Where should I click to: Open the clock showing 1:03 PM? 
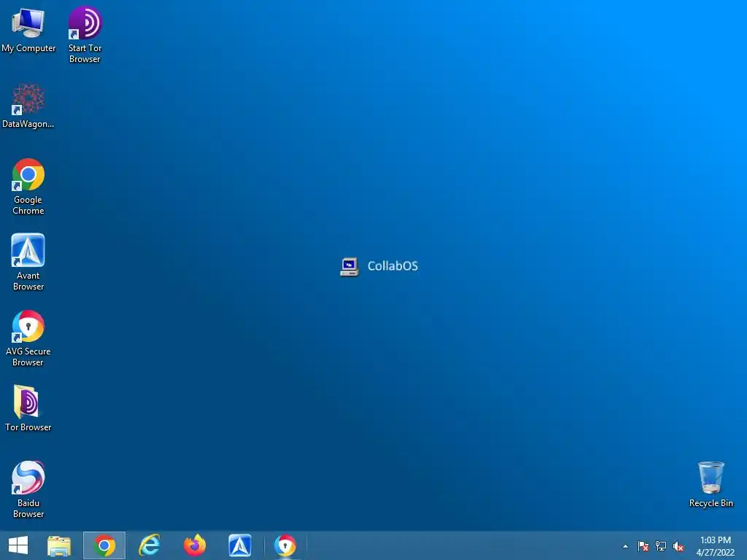716,540
